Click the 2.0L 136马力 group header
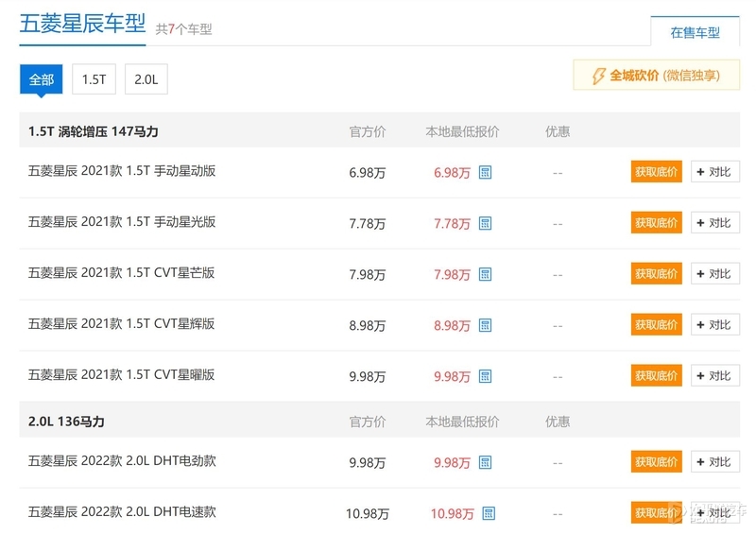 [x=66, y=422]
